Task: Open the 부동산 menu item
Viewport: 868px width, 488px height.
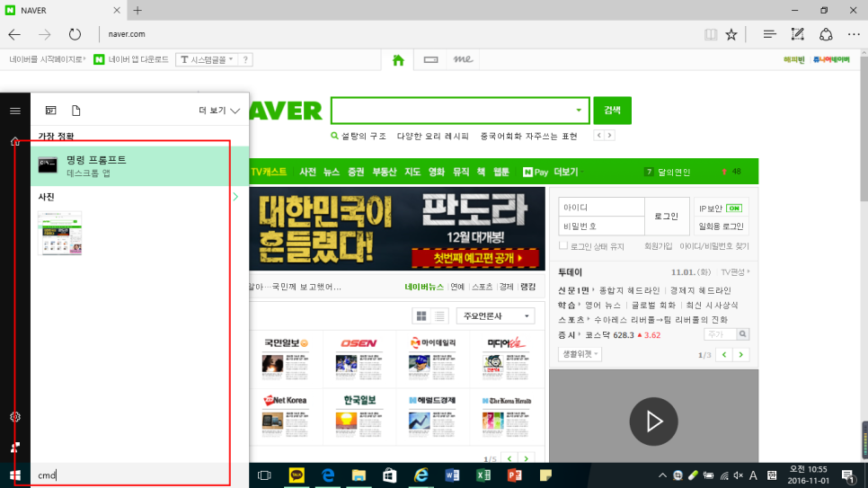Action: (385, 172)
